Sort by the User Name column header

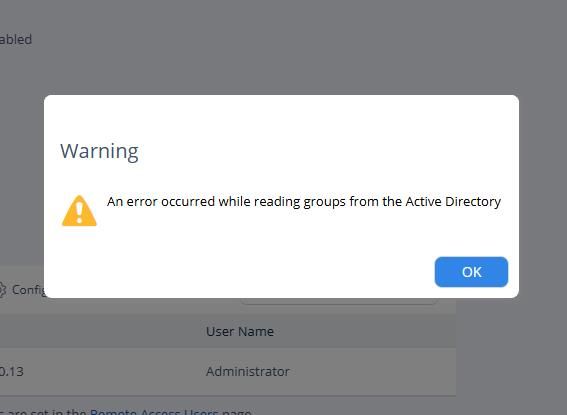240,331
